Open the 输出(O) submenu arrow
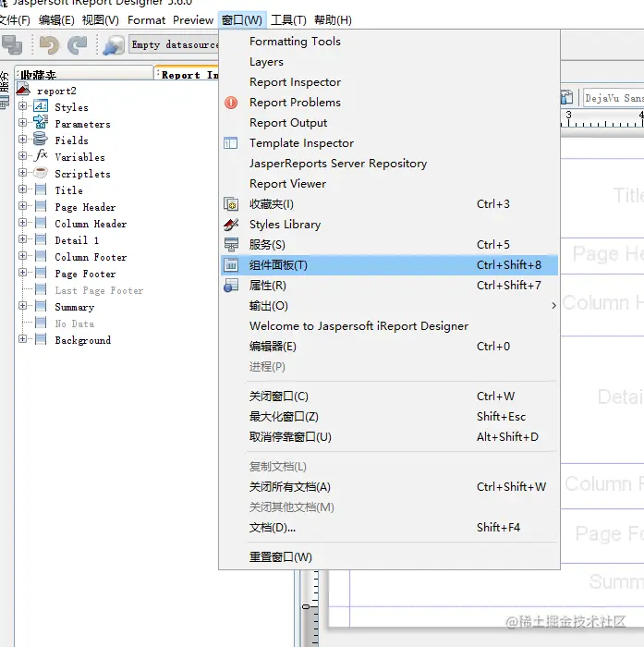The width and height of the screenshot is (644, 647). tap(553, 306)
